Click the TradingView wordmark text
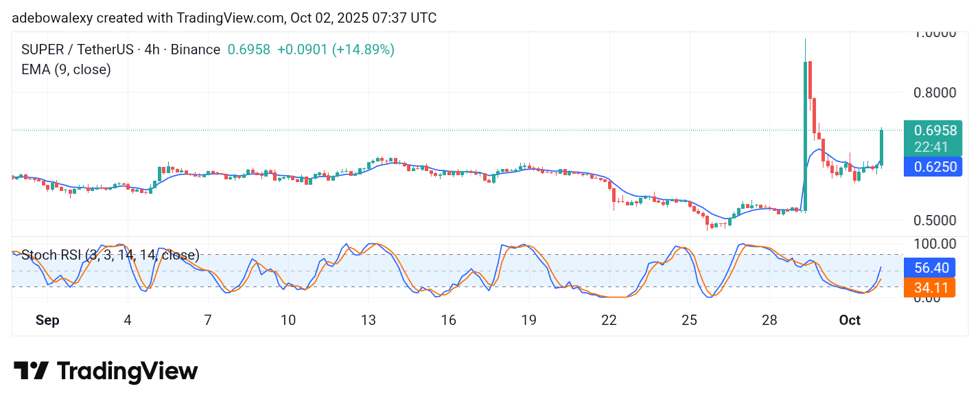 click(127, 372)
